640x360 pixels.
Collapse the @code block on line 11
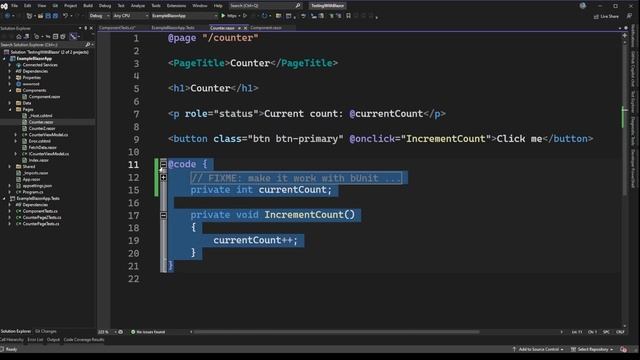(x=163, y=164)
